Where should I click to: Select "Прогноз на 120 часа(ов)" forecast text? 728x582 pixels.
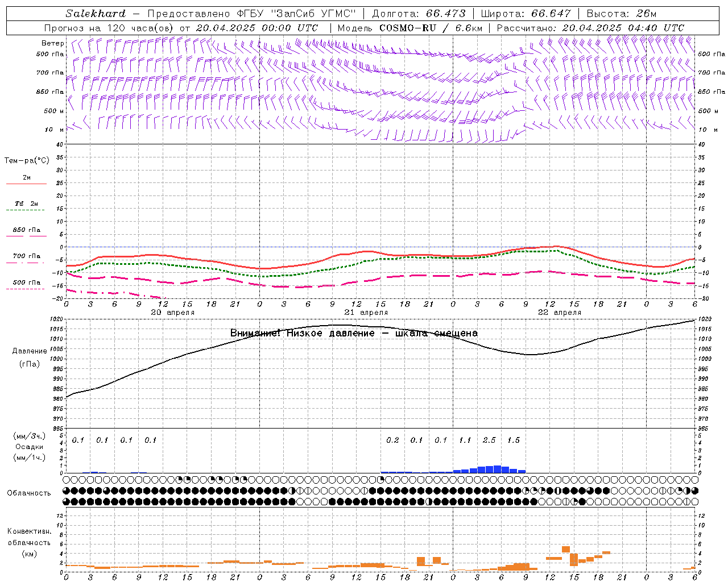(109, 28)
